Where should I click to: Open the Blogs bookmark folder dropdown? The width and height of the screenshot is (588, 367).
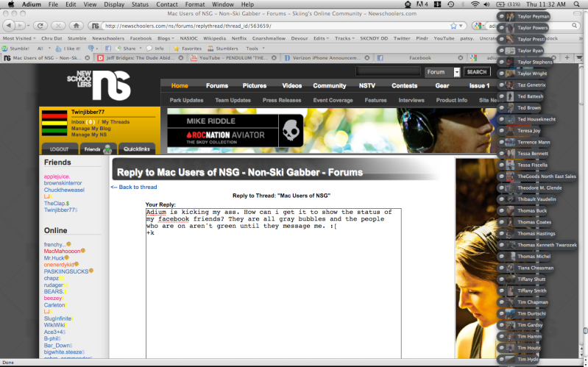click(x=164, y=38)
